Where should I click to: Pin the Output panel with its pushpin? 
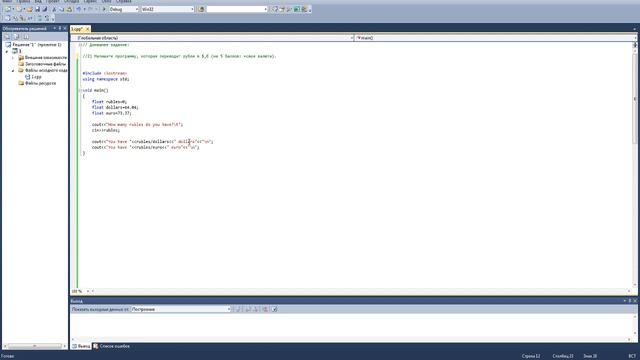630,301
